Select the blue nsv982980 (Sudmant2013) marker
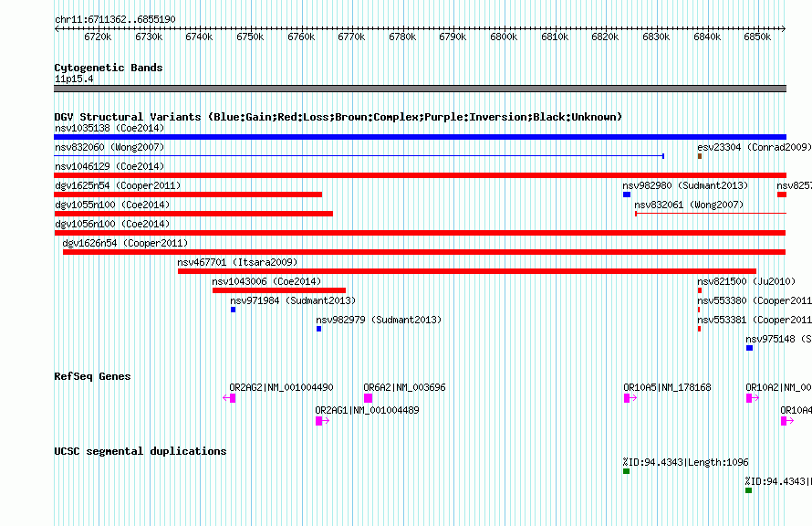This screenshot has width=812, height=526. click(627, 195)
